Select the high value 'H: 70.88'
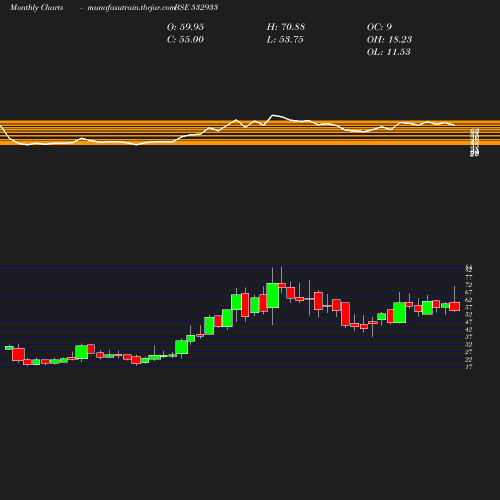Screen dimensions: 500x500 [x=286, y=27]
